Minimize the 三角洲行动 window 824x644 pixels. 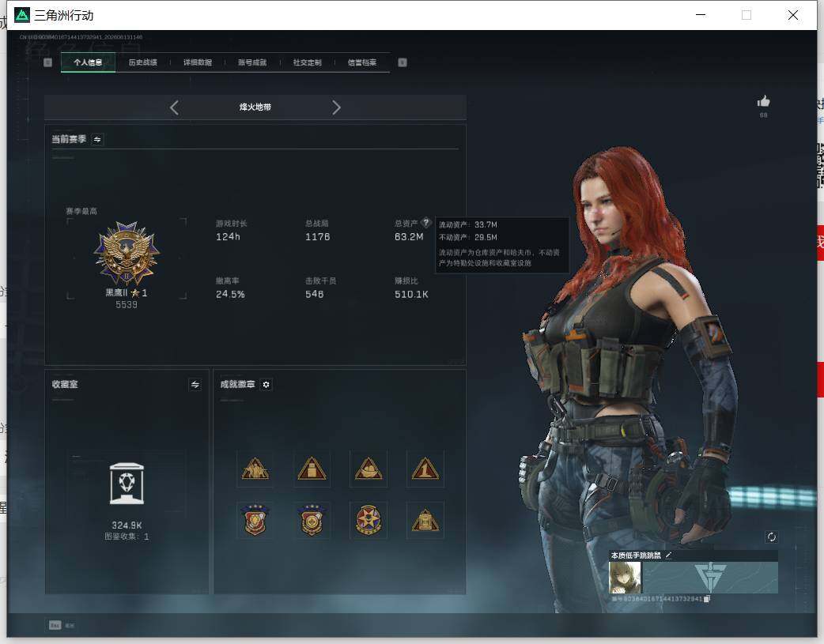coord(701,15)
